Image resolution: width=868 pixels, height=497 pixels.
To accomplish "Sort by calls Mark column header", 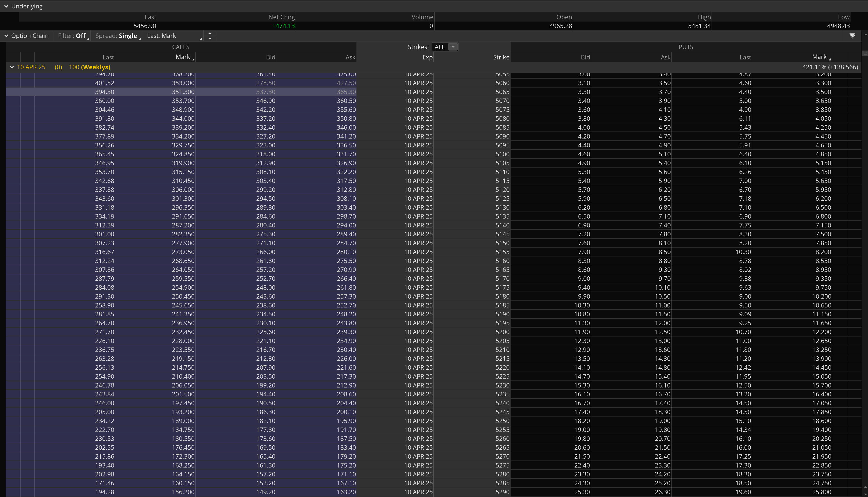I will tap(183, 57).
